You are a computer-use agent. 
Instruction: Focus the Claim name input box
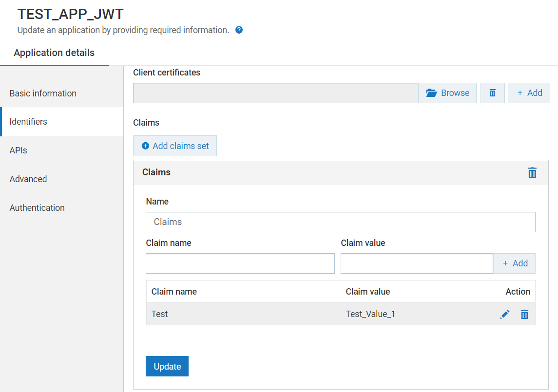click(x=240, y=263)
